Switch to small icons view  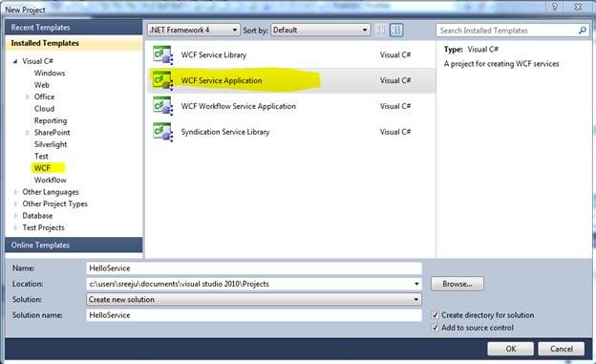coord(380,30)
